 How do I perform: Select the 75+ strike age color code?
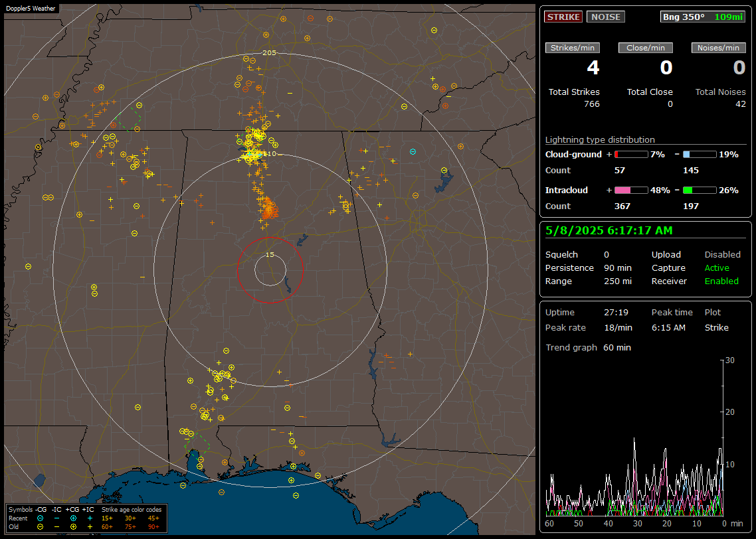(x=130, y=527)
